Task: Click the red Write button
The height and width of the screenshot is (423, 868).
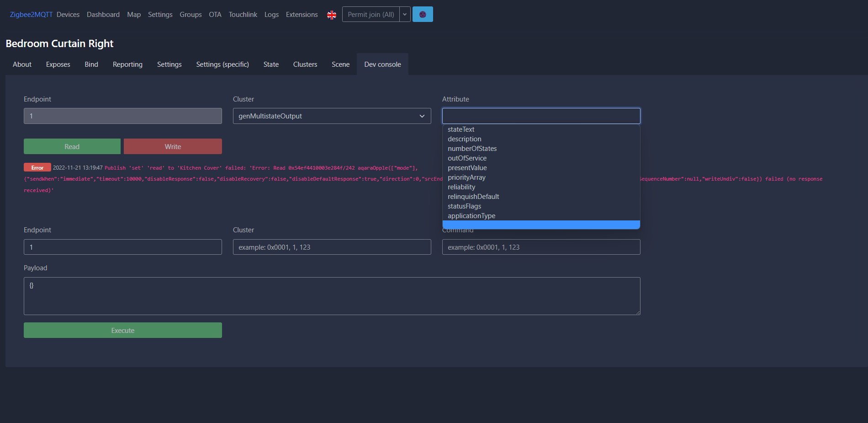Action: (x=173, y=146)
